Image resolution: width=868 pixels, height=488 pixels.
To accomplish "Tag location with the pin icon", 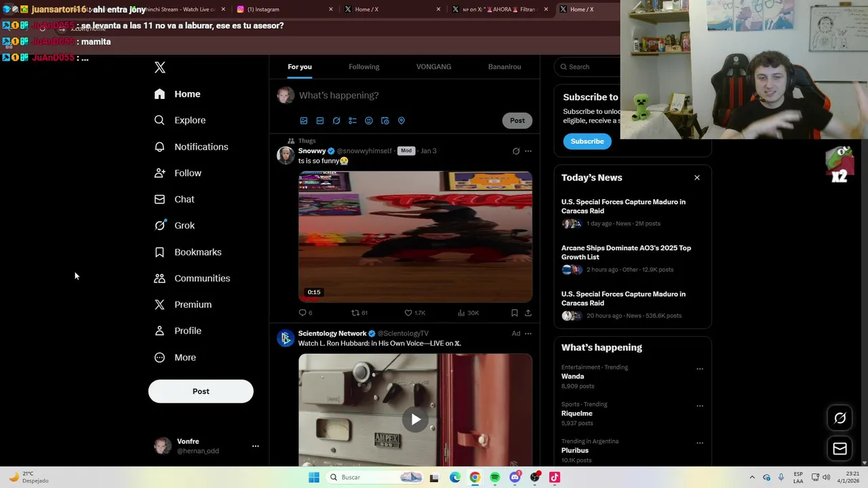I will click(401, 121).
